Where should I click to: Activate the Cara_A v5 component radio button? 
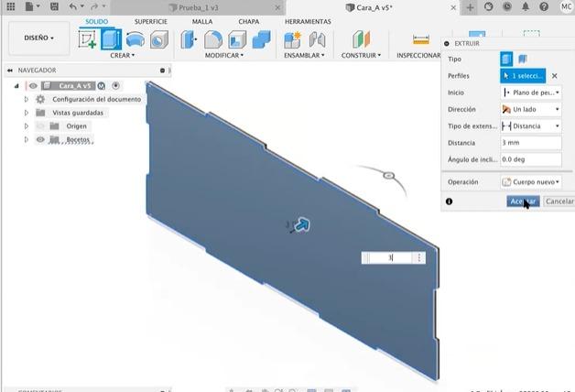coord(115,86)
